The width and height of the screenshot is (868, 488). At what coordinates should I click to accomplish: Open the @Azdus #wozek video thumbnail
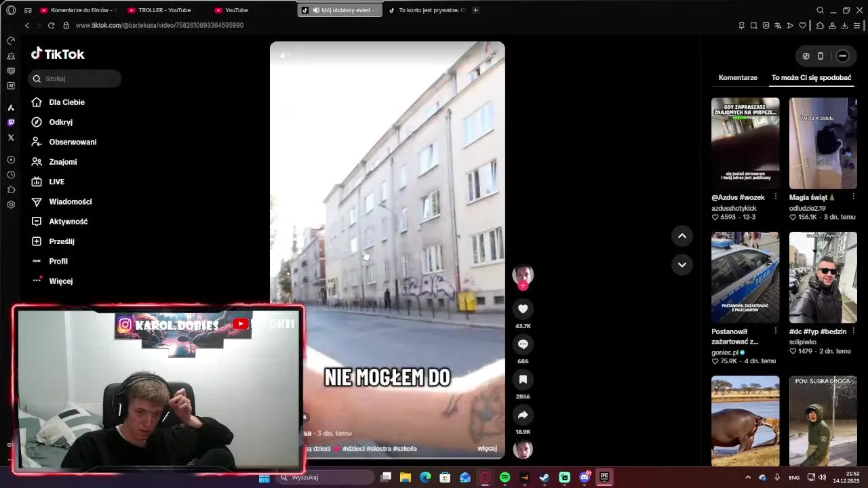pos(745,143)
